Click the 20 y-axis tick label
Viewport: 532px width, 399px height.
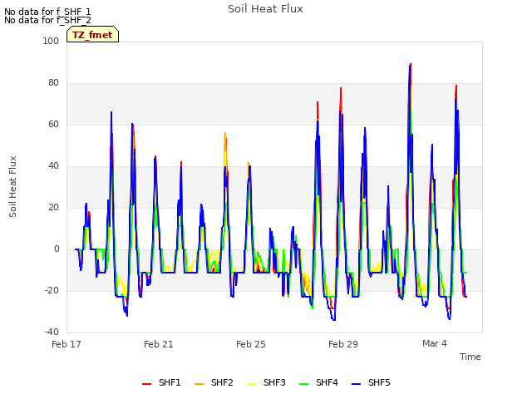[x=53, y=208]
